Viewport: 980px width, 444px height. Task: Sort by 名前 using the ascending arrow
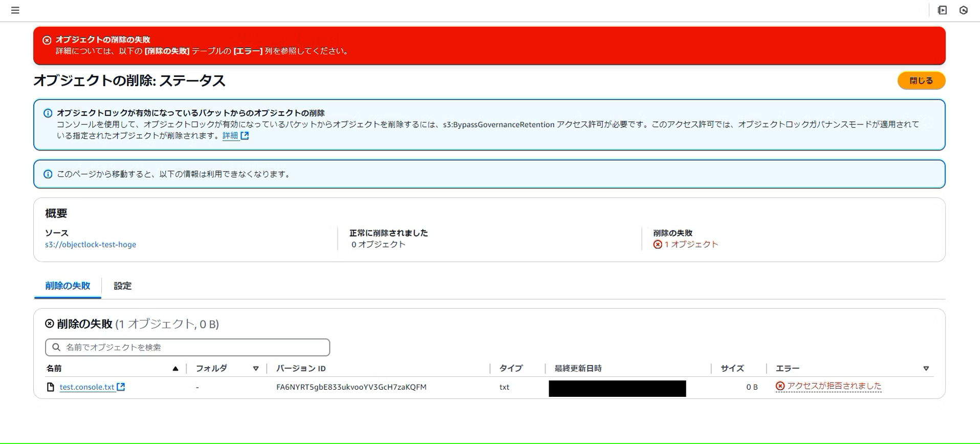[x=176, y=369]
